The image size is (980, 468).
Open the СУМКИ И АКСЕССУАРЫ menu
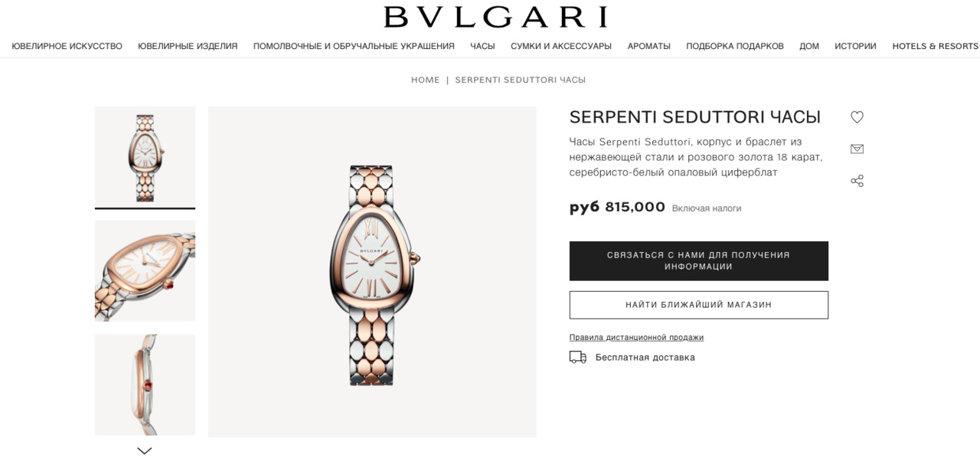(561, 46)
